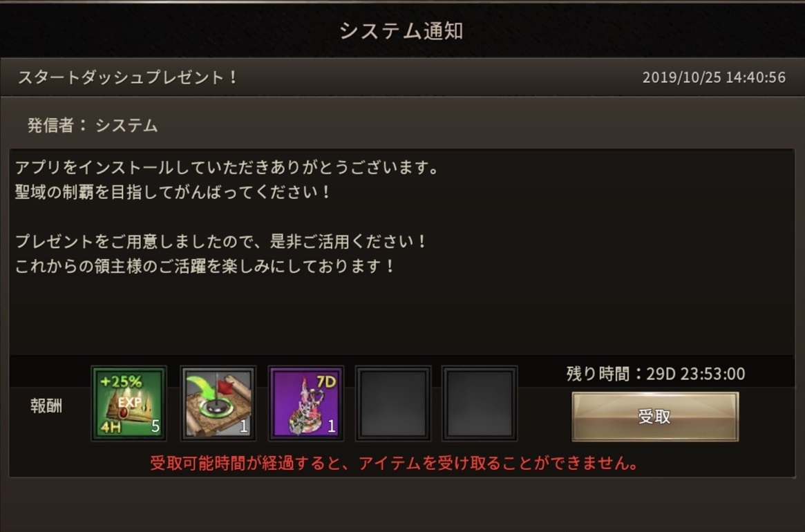This screenshot has height=532, width=805.
Task: Tap the 4H duration label on EXP item
Action: pos(111,427)
